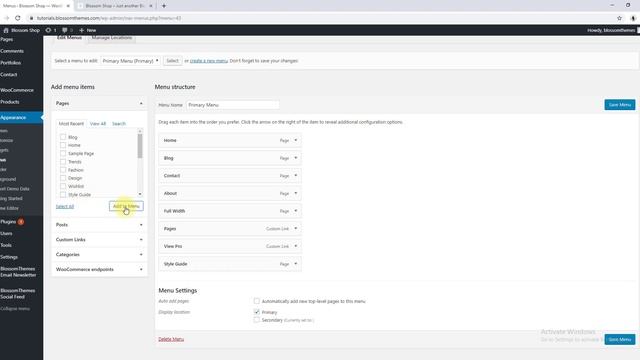Expand the Custom Links panel
This screenshot has width=640, height=360.
(x=141, y=240)
